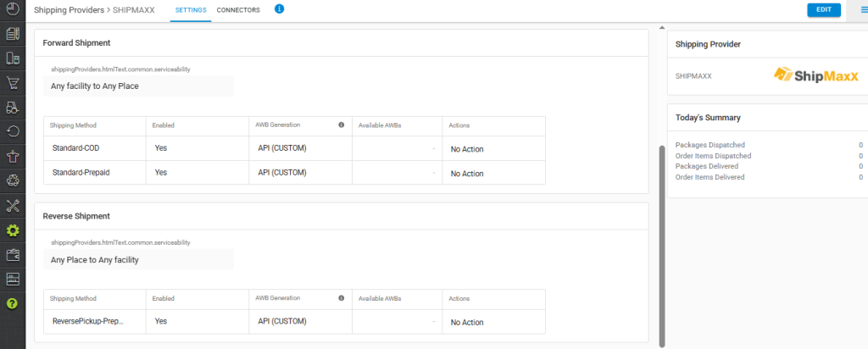Click the blue info icon beside Connectors
Image resolution: width=868 pixels, height=349 pixels.
tap(280, 9)
